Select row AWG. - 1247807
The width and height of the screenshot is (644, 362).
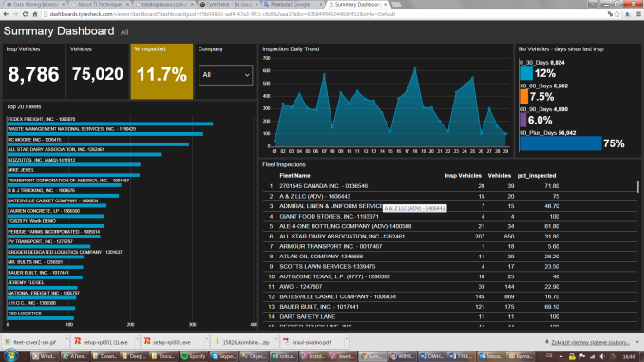[450, 287]
